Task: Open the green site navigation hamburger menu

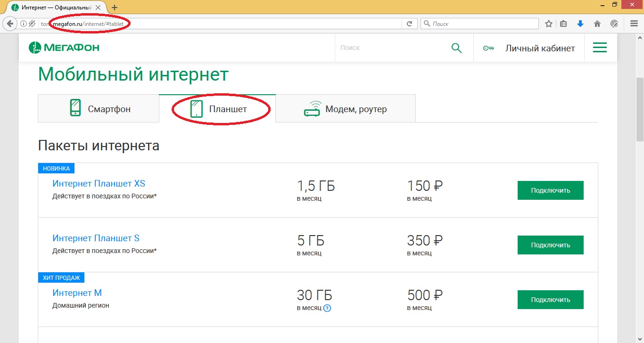Action: (x=600, y=48)
